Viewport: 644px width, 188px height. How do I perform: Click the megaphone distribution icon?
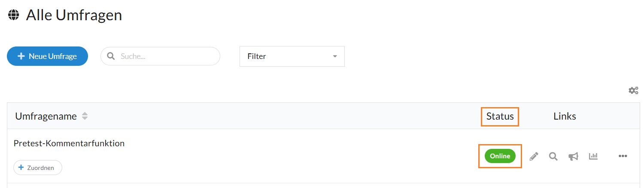tap(573, 156)
